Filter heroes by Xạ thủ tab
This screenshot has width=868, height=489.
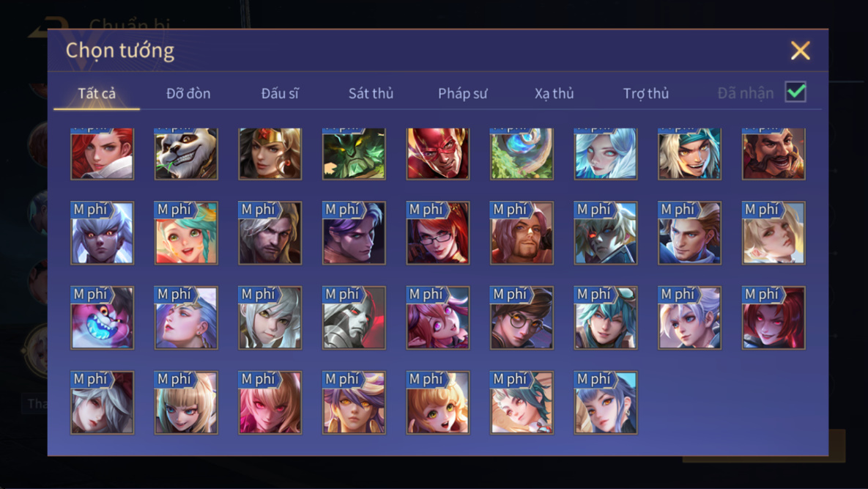pos(554,93)
